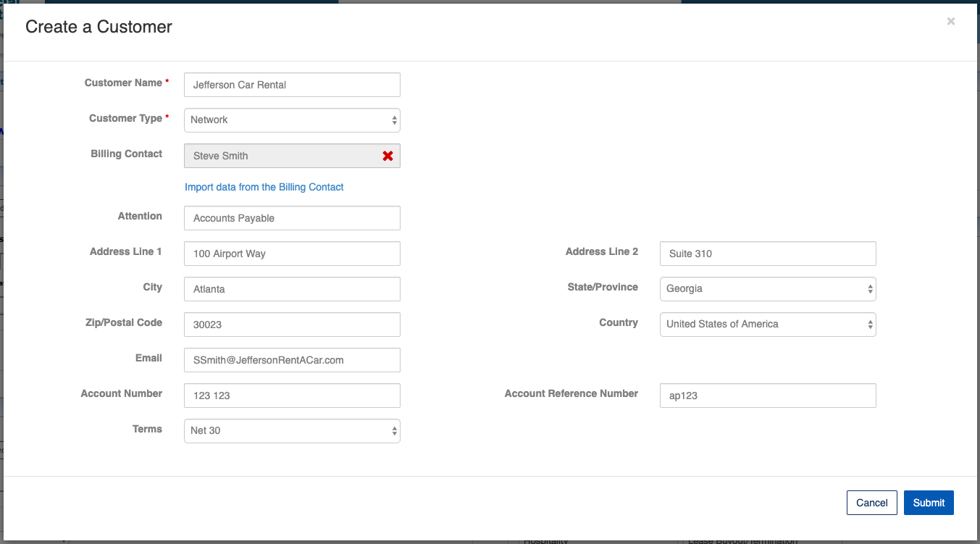980x544 pixels.
Task: Edit the City text field
Action: tap(292, 289)
